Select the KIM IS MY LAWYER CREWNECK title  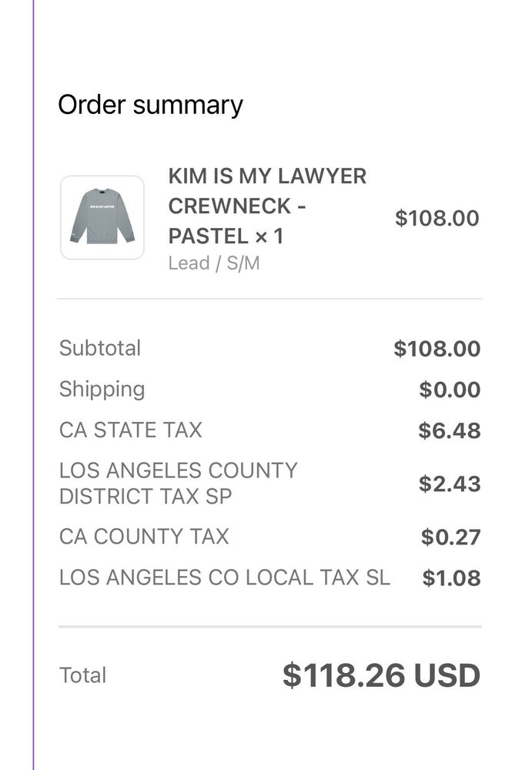click(x=266, y=206)
